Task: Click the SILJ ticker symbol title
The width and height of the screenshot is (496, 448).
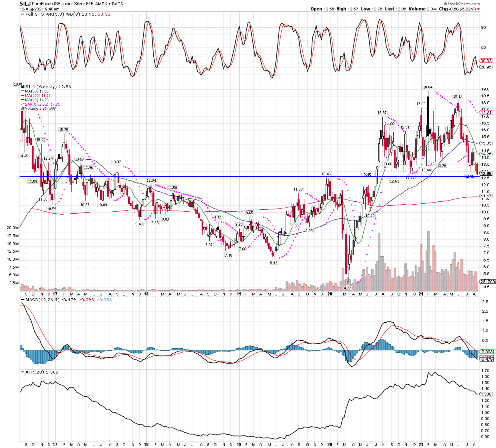Action: pos(25,3)
